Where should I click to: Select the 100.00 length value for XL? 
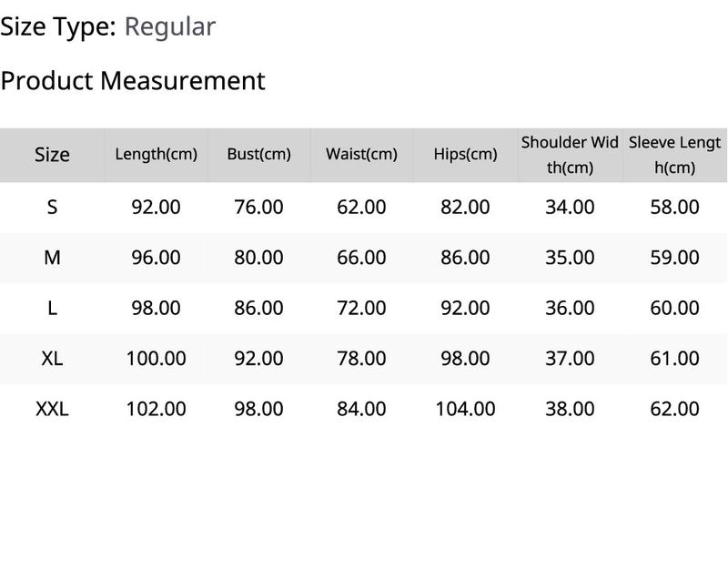tap(156, 359)
